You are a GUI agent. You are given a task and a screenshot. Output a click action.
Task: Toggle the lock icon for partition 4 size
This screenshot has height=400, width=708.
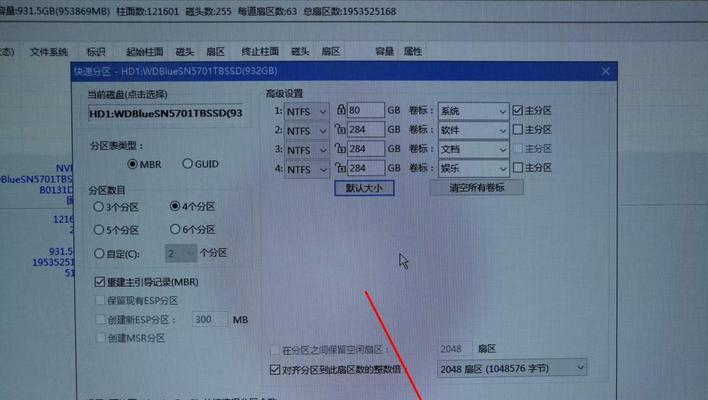coord(340,167)
